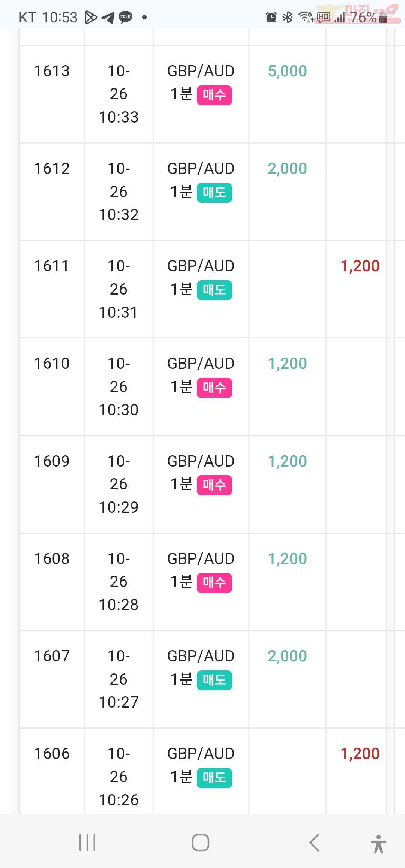Select the 10-26 10:28 timestamp cell
The width and height of the screenshot is (405, 868).
tap(118, 582)
